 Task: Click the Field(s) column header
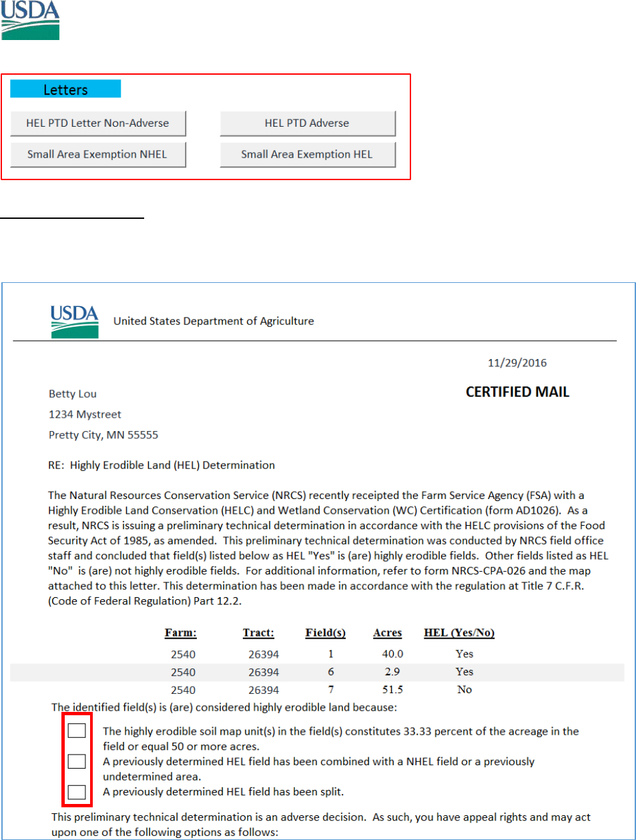[x=326, y=633]
